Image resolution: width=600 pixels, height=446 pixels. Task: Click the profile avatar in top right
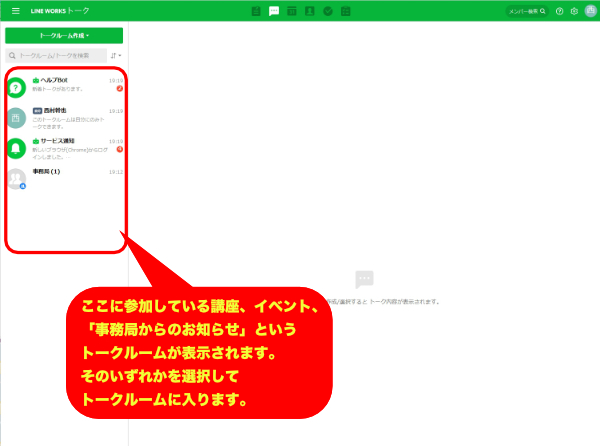tap(590, 11)
